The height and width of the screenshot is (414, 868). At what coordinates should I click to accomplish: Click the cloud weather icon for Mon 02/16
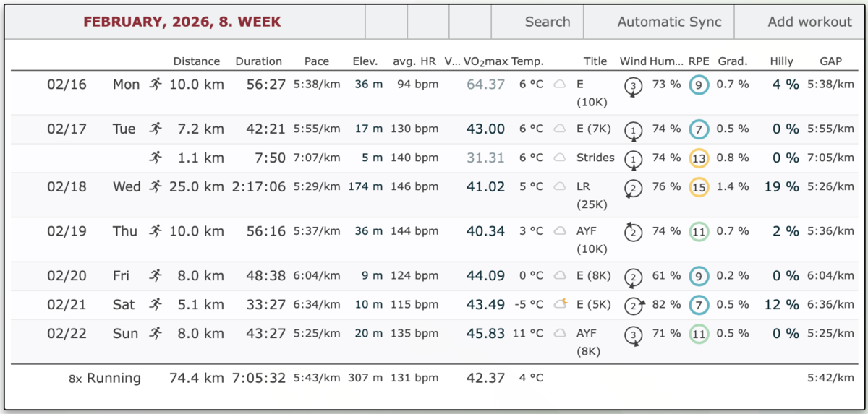pos(559,85)
